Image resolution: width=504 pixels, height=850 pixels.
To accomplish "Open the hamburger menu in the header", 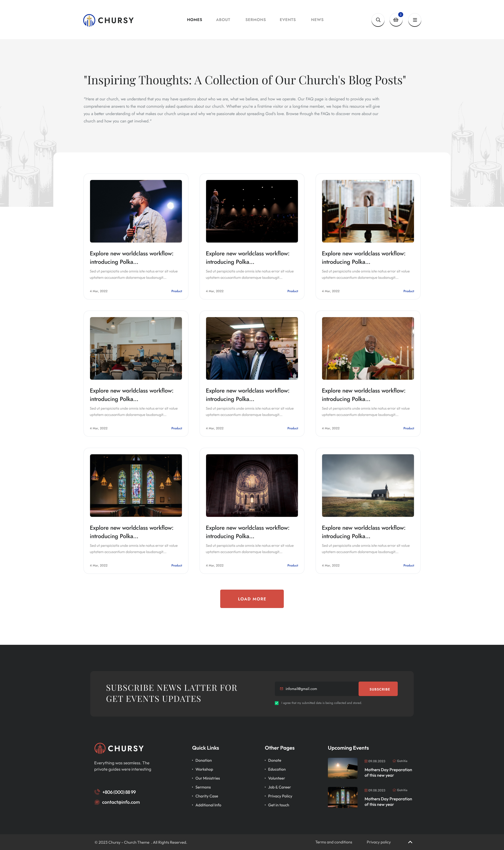I will (x=415, y=20).
